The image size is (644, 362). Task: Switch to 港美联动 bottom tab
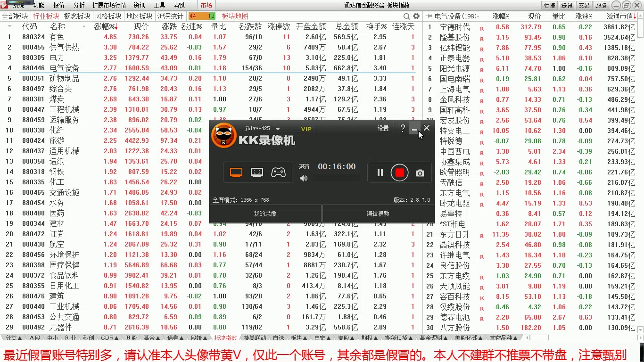point(256,338)
